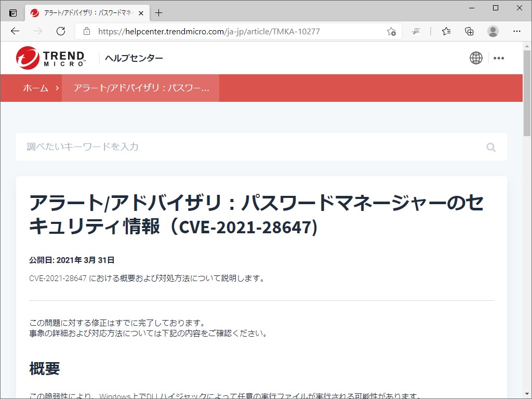Open the more options dots in the site header
Screen dimensions: 532x399
click(499, 58)
